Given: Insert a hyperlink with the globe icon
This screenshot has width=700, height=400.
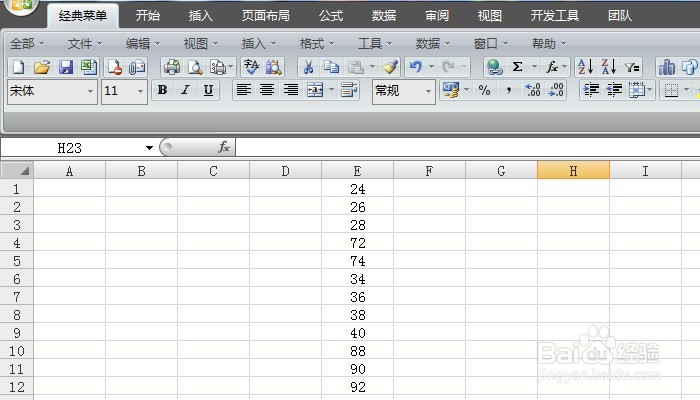Looking at the screenshot, I should tap(494, 67).
